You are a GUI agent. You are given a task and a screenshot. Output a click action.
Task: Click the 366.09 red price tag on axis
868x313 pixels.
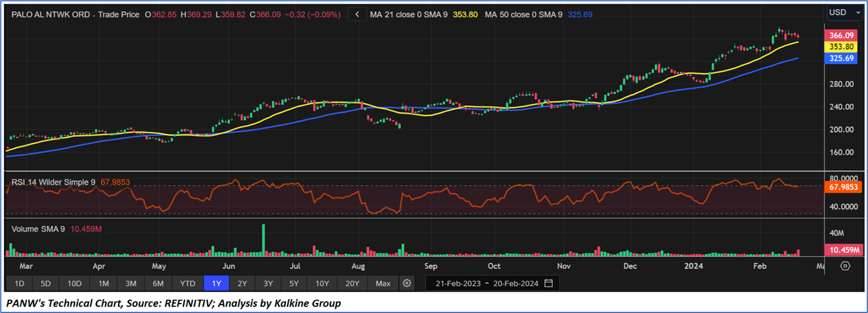[842, 36]
